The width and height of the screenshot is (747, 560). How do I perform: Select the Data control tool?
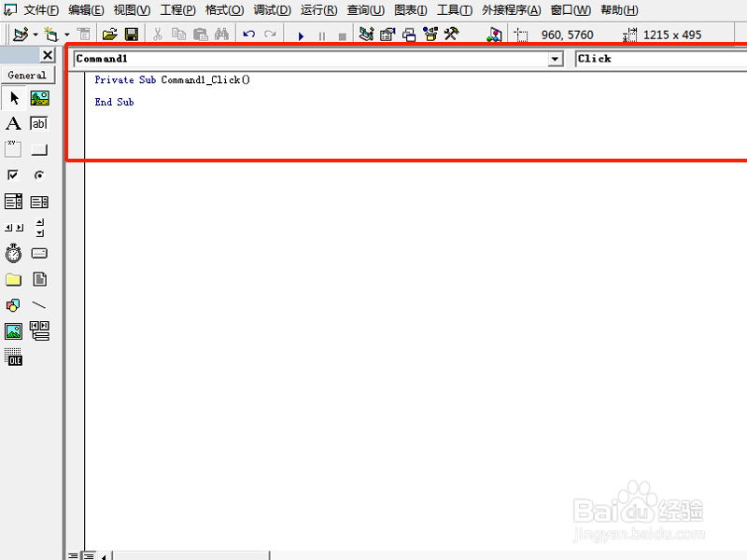tap(39, 331)
